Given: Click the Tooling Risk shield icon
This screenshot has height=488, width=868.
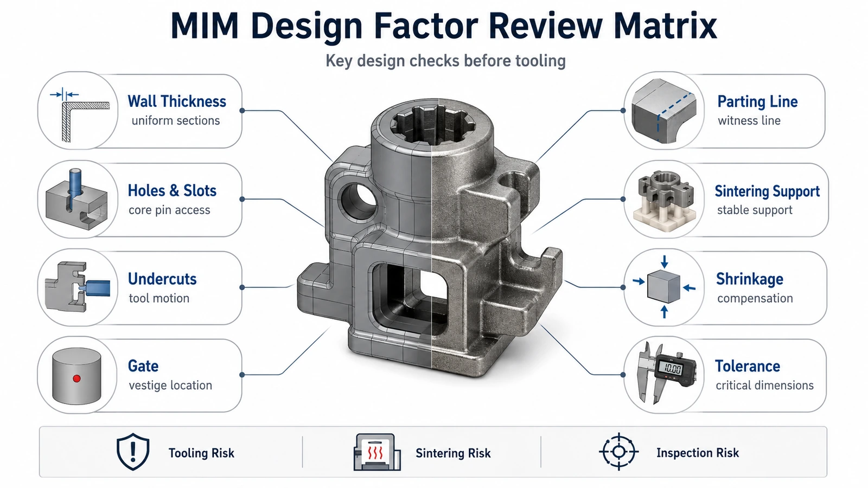Looking at the screenshot, I should coord(133,452).
